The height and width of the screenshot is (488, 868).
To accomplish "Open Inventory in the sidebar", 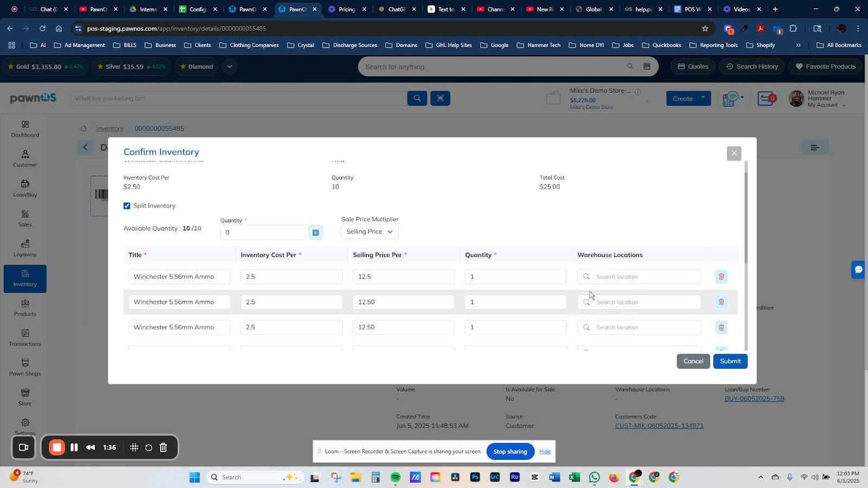I will tap(25, 279).
